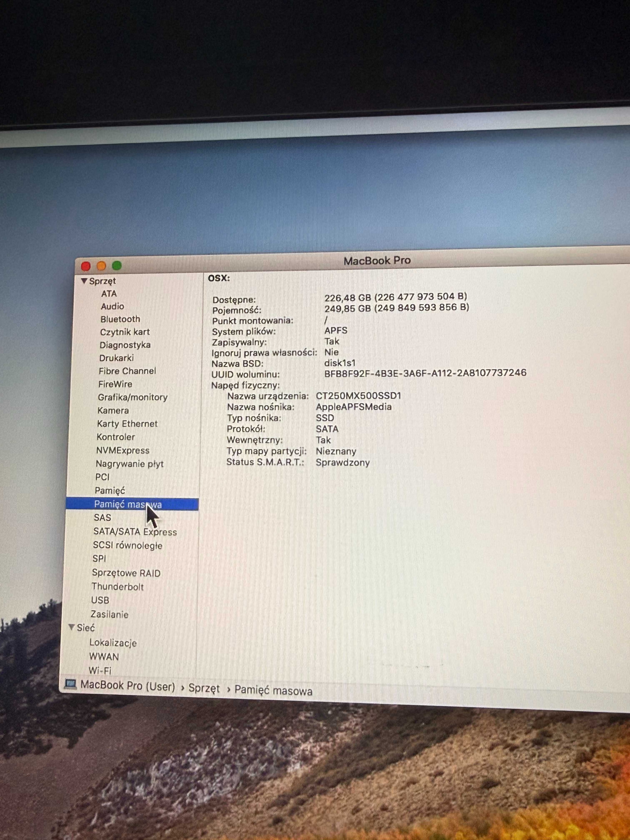Click the Napęd fizyczny: label
This screenshot has height=840, width=630.
[x=245, y=385]
